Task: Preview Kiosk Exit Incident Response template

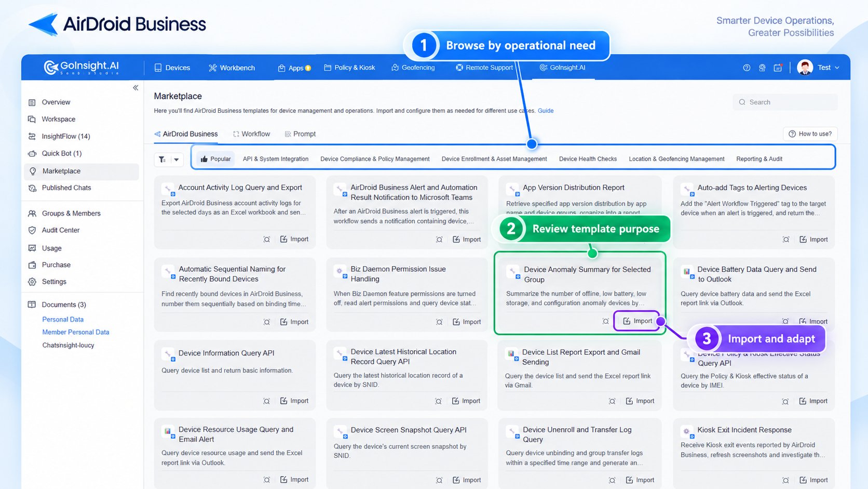Action: coord(785,480)
